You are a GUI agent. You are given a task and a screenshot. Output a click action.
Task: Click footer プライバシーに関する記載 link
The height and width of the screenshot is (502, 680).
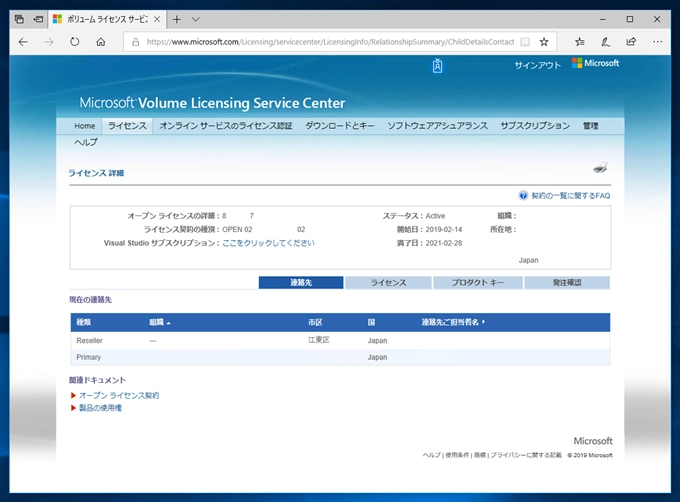[526, 455]
